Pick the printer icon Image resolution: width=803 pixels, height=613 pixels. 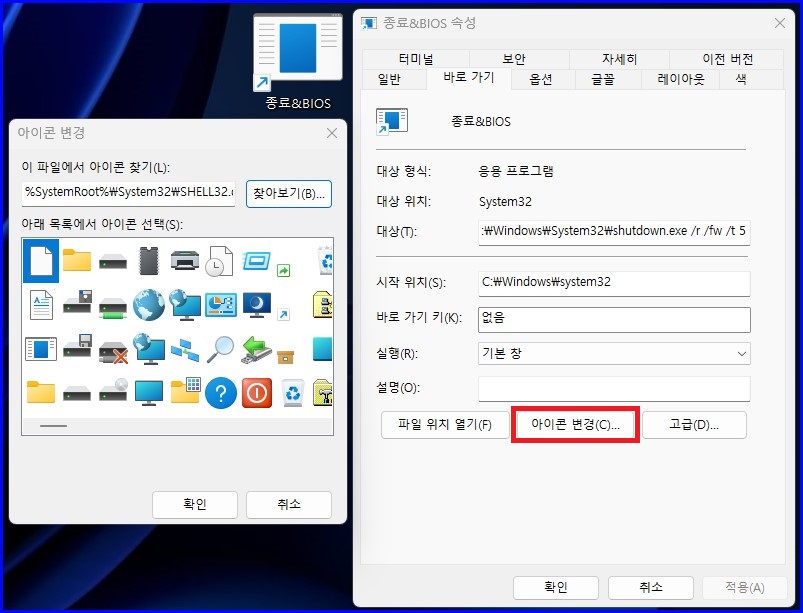[x=185, y=260]
